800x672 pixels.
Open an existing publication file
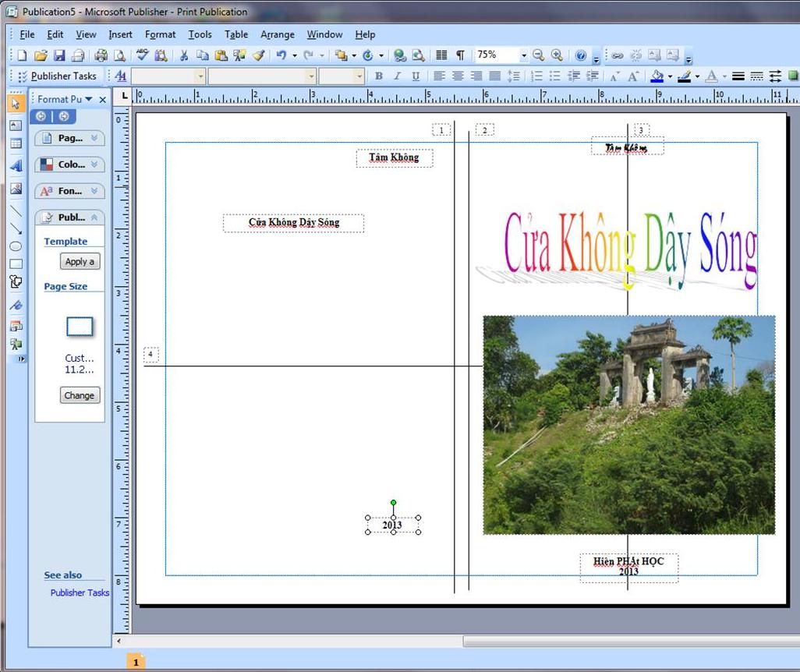[41, 55]
